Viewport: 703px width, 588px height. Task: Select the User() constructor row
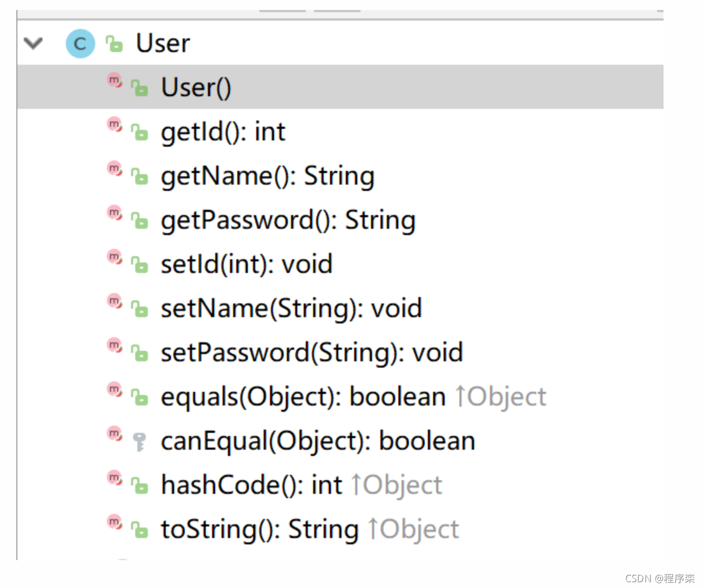click(340, 87)
